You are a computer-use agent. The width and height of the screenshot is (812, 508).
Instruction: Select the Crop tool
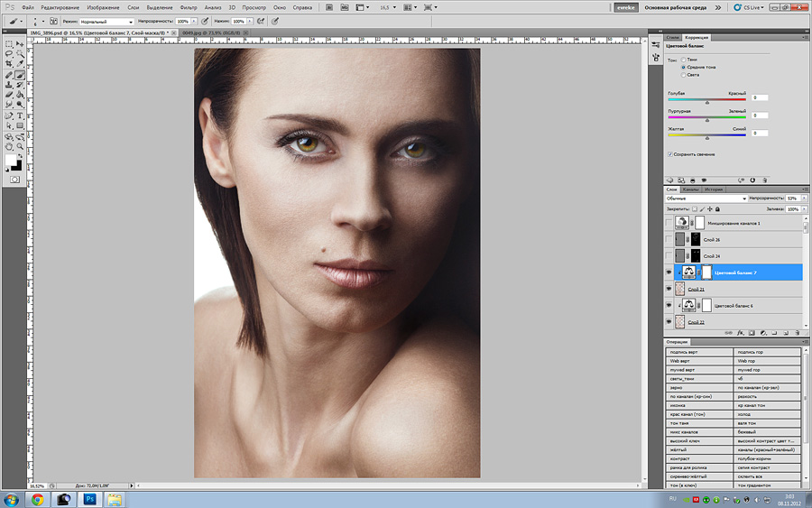click(9, 64)
